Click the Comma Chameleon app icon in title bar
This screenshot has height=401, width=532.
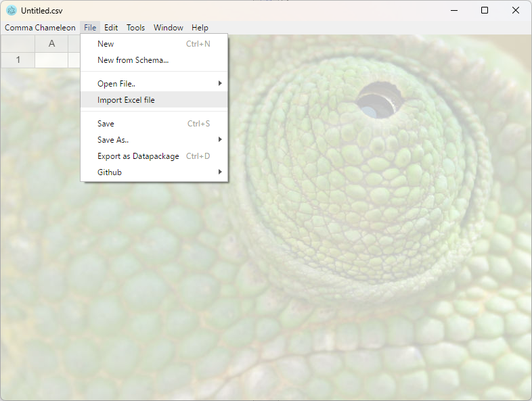coord(12,11)
